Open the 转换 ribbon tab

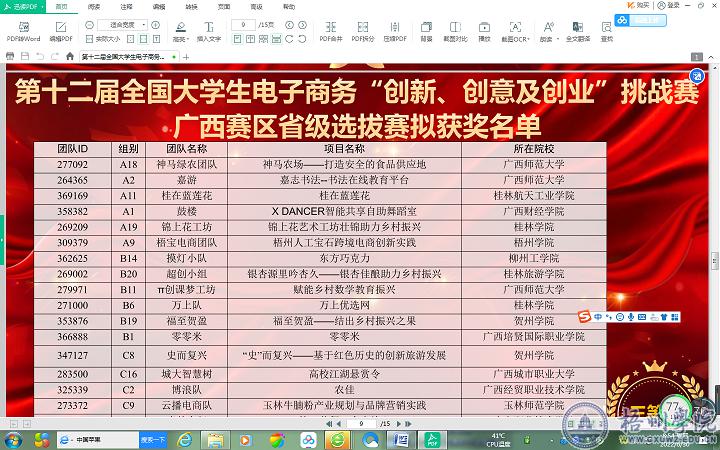[191, 6]
